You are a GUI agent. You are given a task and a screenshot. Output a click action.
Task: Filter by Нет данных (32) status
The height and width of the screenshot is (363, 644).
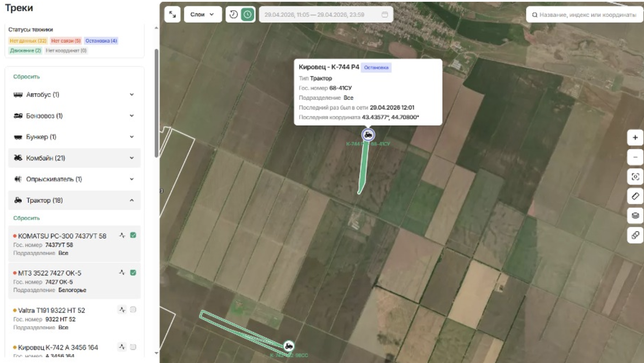(28, 41)
